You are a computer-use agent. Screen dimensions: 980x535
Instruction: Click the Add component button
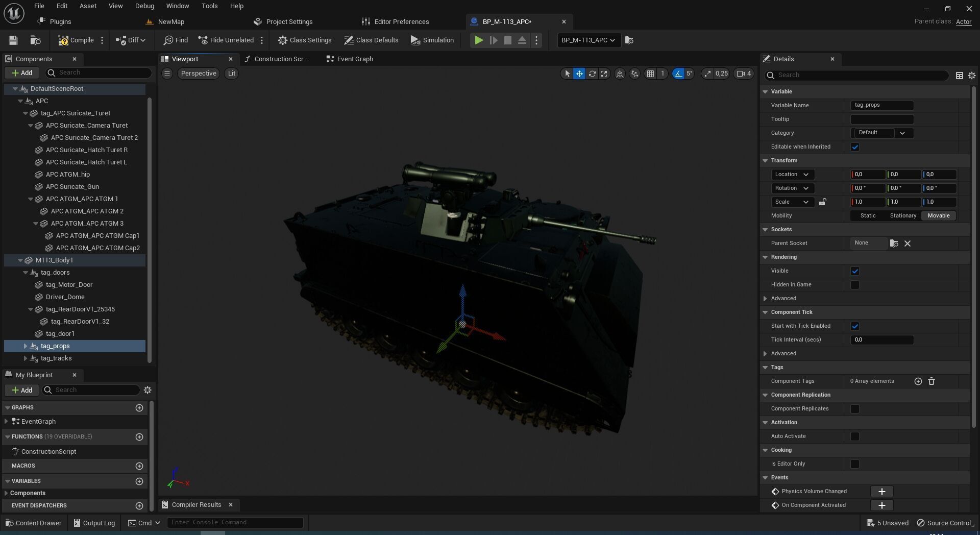pyautogui.click(x=22, y=73)
